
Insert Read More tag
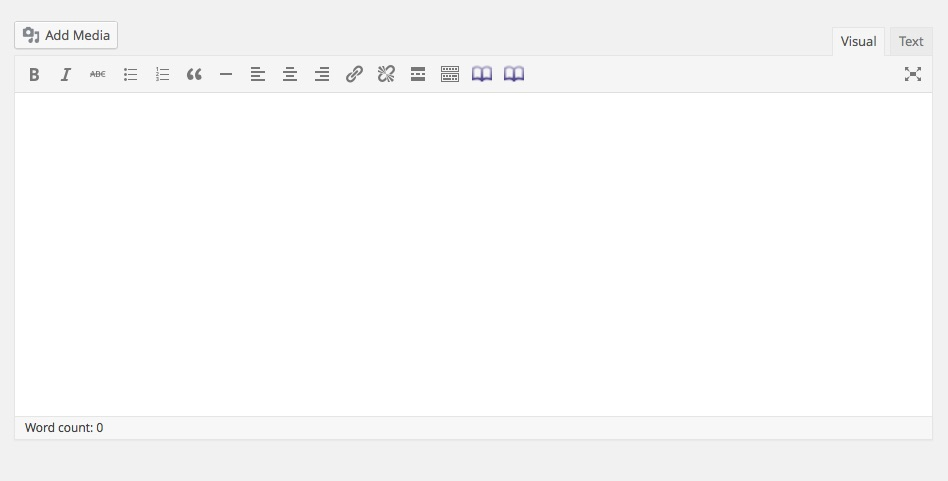418,74
